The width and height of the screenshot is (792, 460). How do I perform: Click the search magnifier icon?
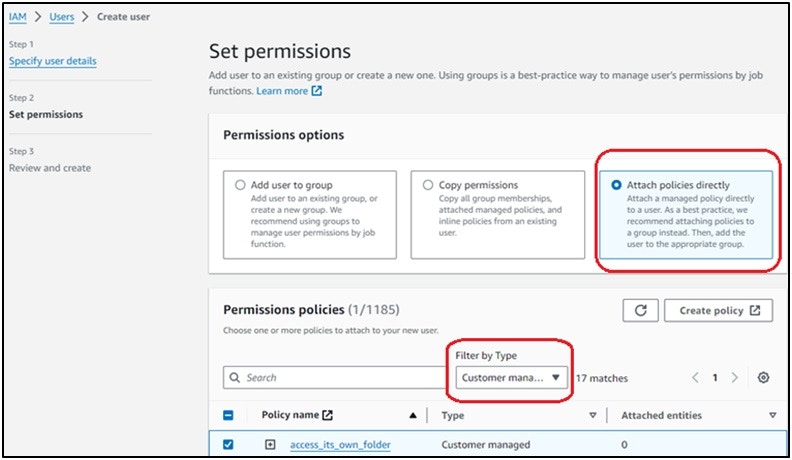(234, 377)
